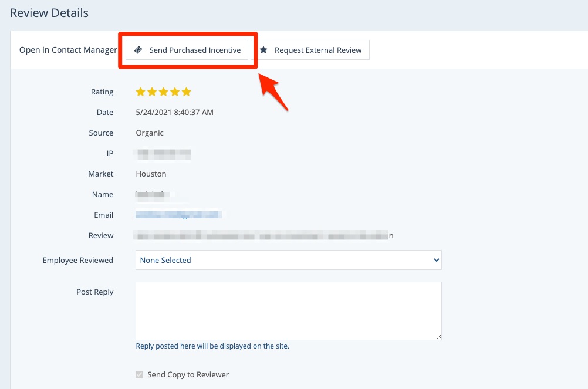Open the Open in Contact Manager link
This screenshot has width=588, height=389.
[x=68, y=50]
